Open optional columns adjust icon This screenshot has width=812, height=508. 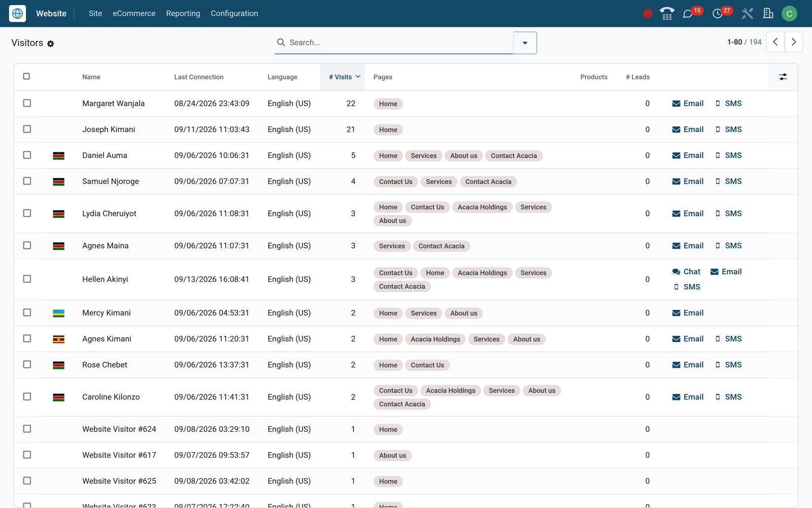pyautogui.click(x=783, y=77)
